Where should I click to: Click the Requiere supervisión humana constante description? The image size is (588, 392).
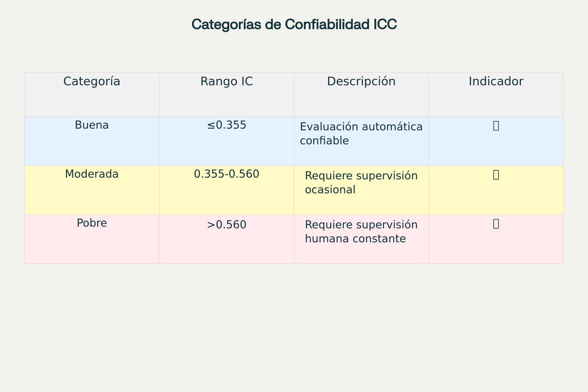361,232
